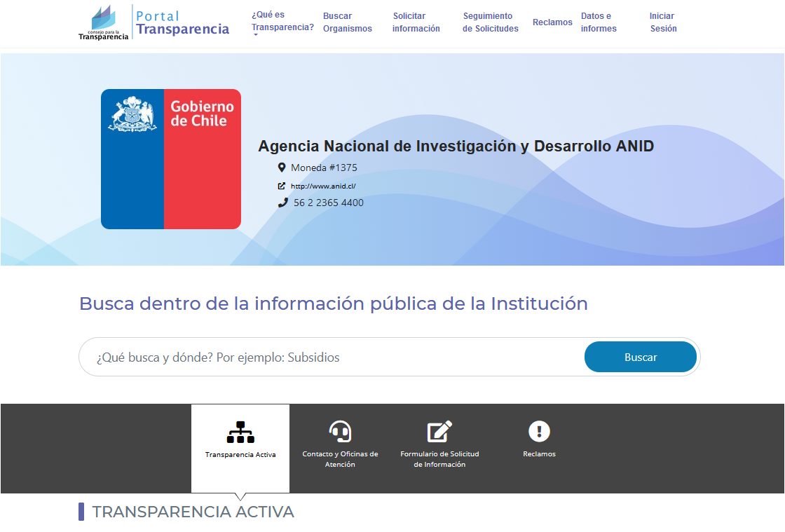The width and height of the screenshot is (785, 532).
Task: Focus the ¿Qué busca y dónde? search field
Action: click(332, 357)
